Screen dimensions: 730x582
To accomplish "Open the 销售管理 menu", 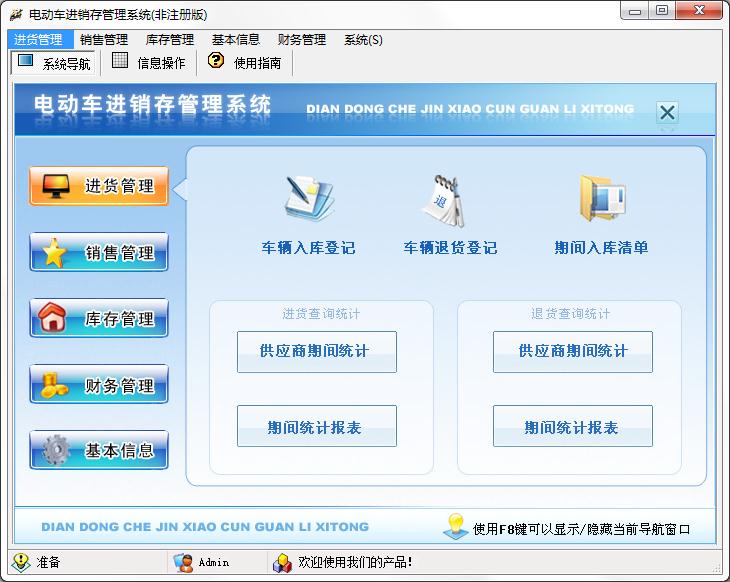I will tap(104, 40).
